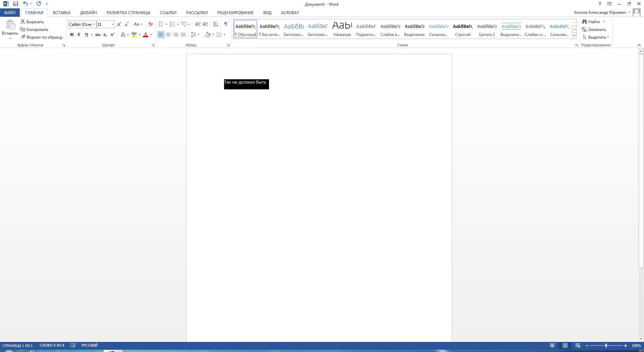
Task: Increase font size with the grow font icon
Action: (x=119, y=24)
